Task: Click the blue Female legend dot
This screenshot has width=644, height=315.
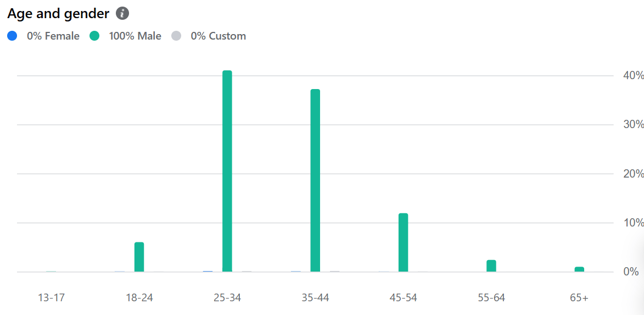Action: [x=12, y=36]
